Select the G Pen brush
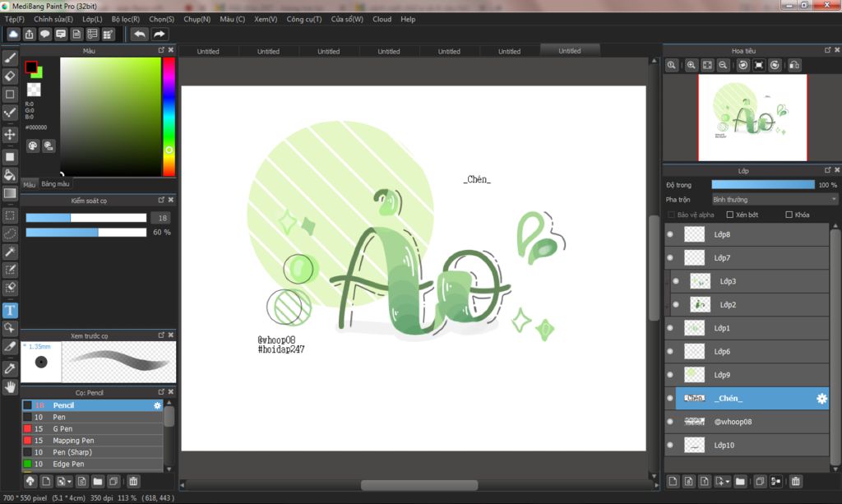This screenshot has height=504, width=842. (92, 429)
